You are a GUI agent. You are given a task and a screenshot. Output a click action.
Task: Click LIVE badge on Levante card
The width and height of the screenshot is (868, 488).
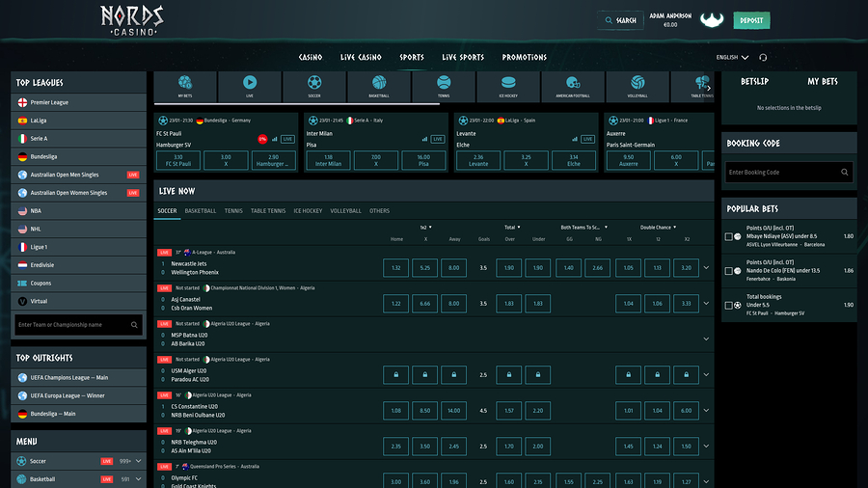click(587, 139)
